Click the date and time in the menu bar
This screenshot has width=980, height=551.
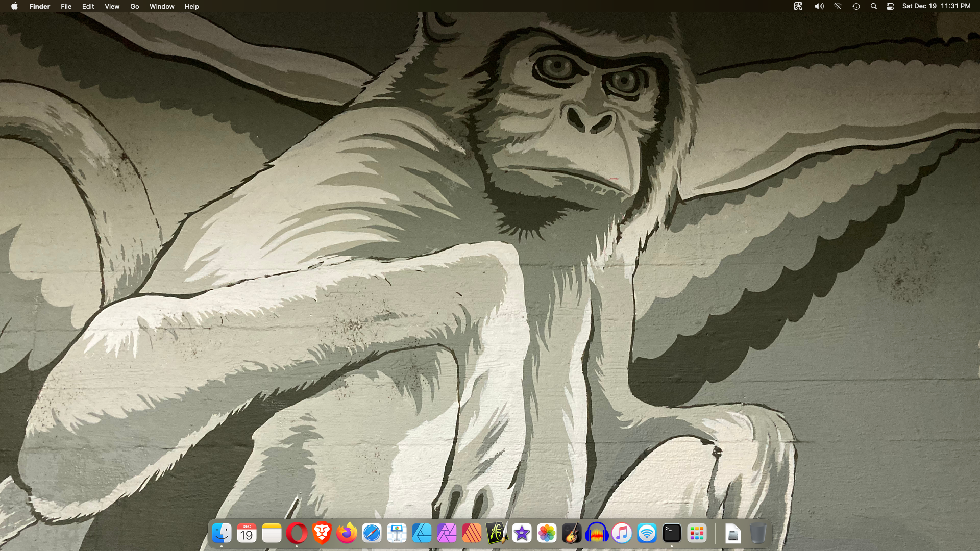(x=936, y=6)
